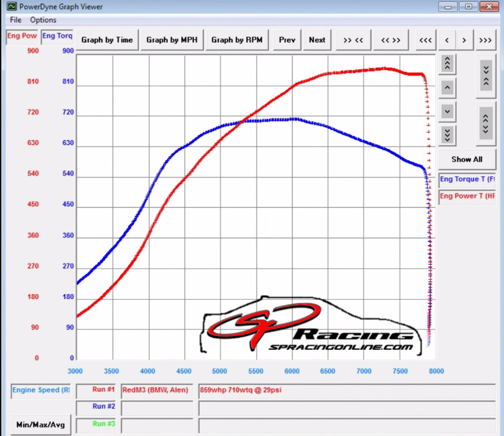Click the empty notes field in Run #3 row
This screenshot has height=436, width=504.
[x=347, y=425]
